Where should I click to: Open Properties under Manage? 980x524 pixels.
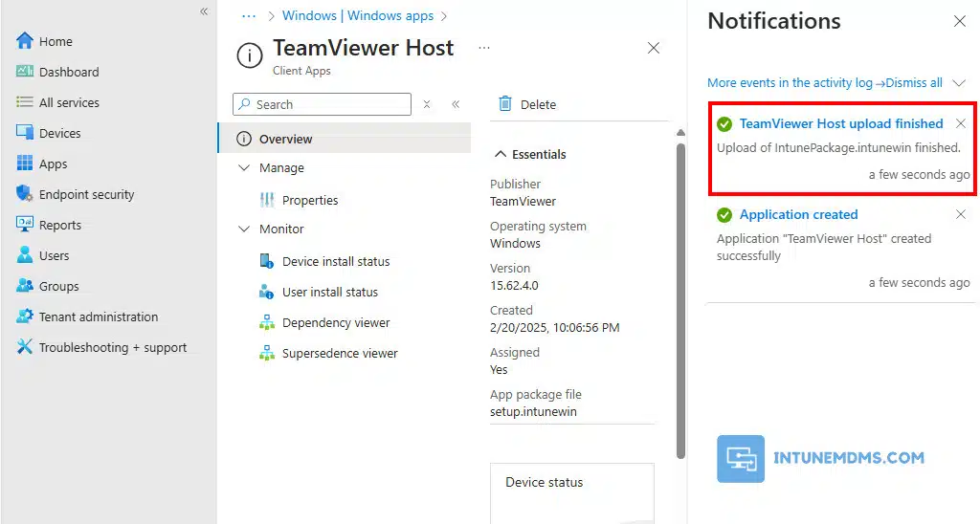(x=309, y=200)
